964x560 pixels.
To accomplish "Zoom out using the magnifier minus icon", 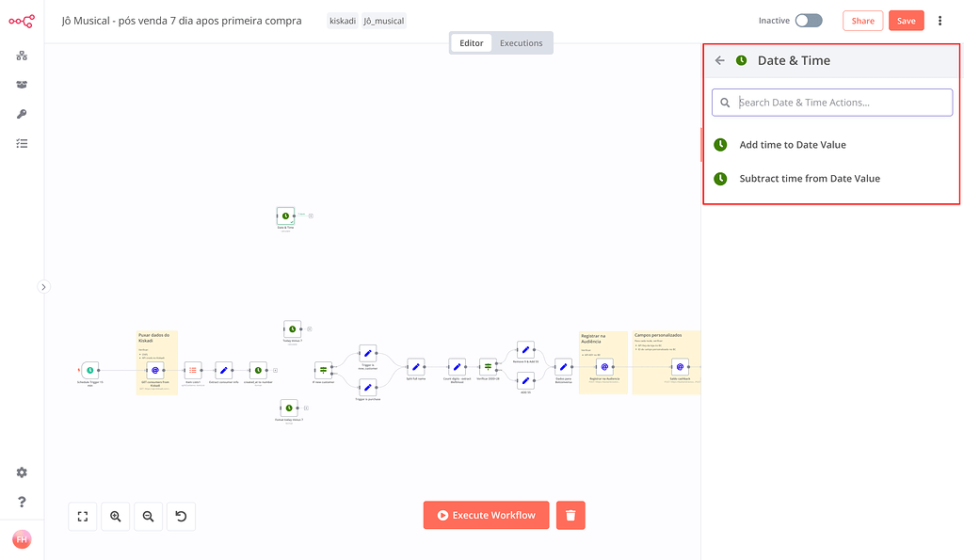I will point(148,516).
